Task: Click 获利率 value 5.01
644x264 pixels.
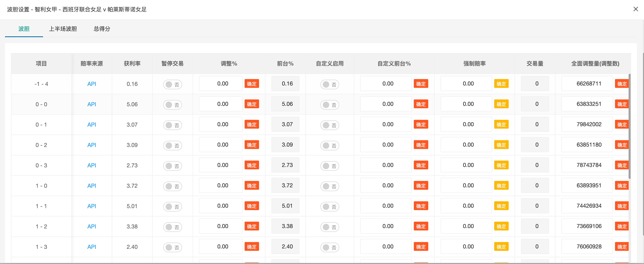Action: 132,206
